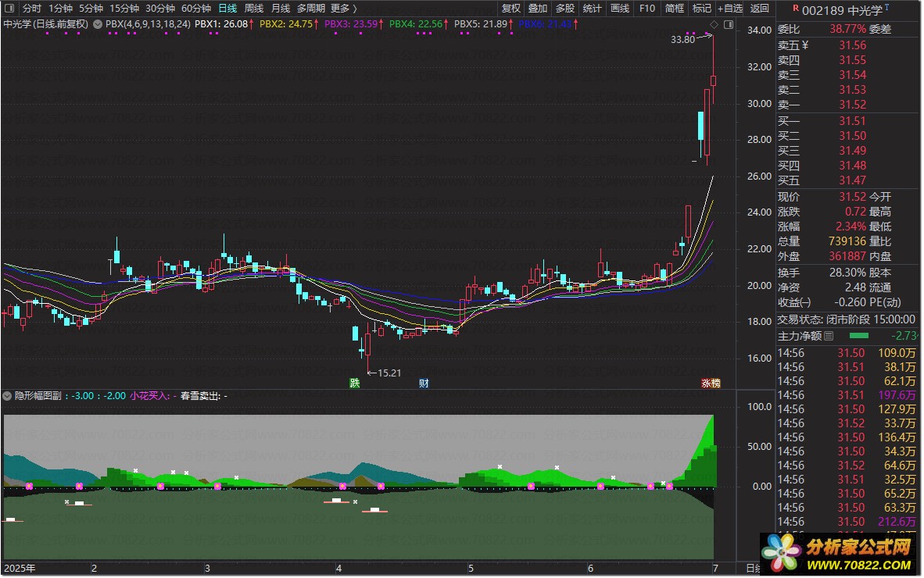
Task: Click the 返回 back button
Action: [x=760, y=9]
